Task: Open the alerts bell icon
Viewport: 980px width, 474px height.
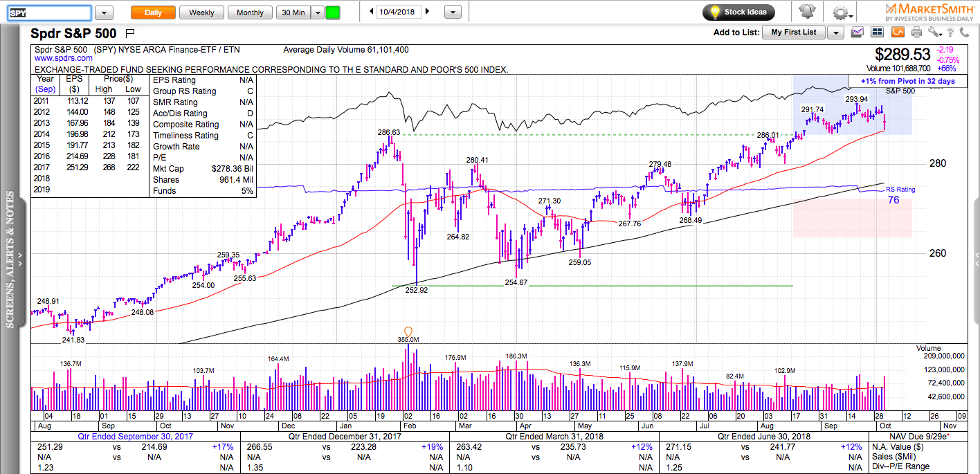Action: click(x=806, y=12)
